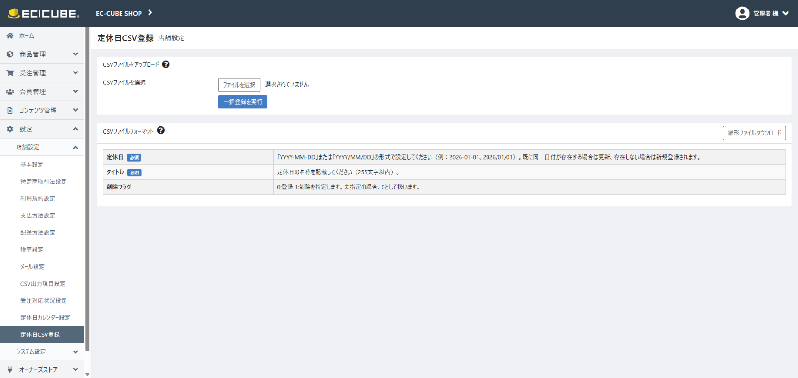Expand the 受注管理 menu chevron

click(x=75, y=73)
